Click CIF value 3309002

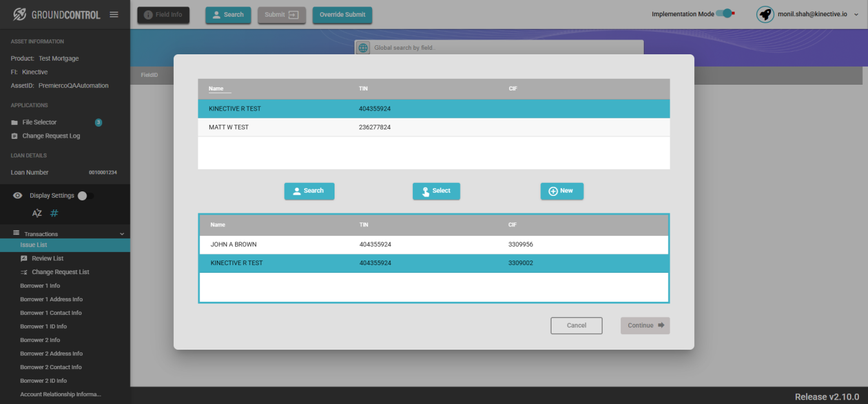point(521,263)
